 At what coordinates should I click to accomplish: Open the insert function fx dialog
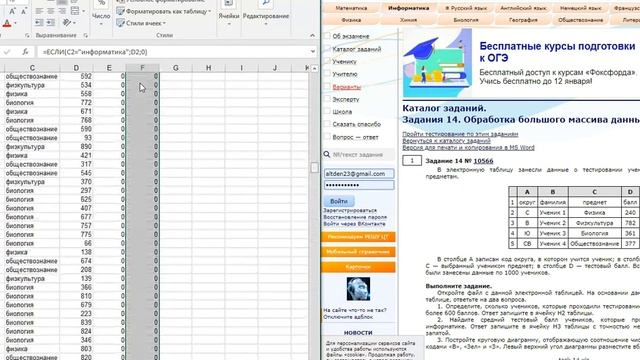point(25,52)
